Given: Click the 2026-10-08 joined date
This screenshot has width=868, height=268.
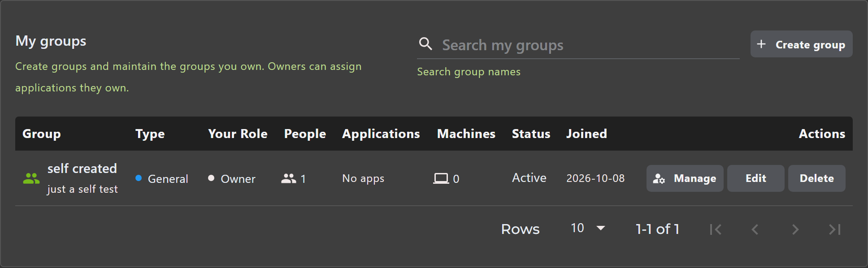Looking at the screenshot, I should point(595,178).
